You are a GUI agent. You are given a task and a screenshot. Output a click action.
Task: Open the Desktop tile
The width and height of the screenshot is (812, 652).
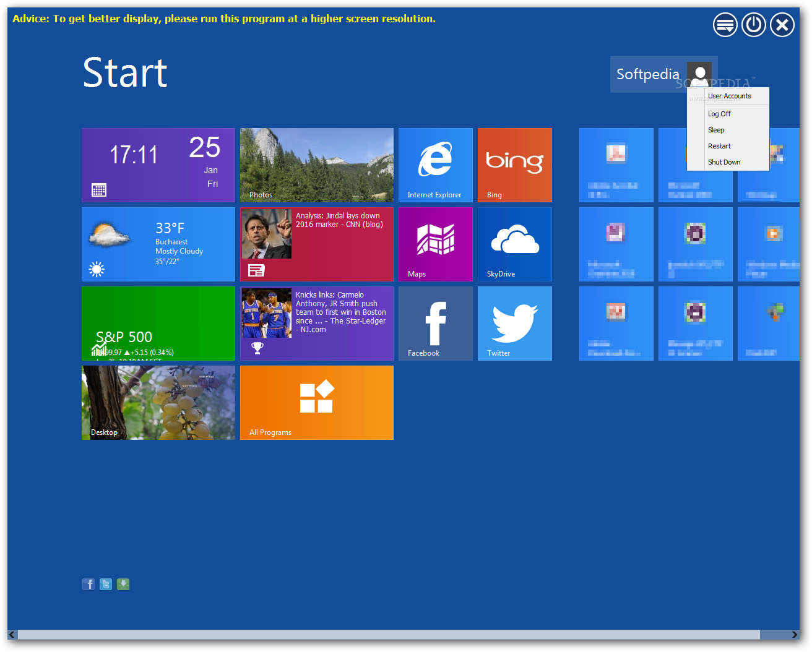(158, 403)
